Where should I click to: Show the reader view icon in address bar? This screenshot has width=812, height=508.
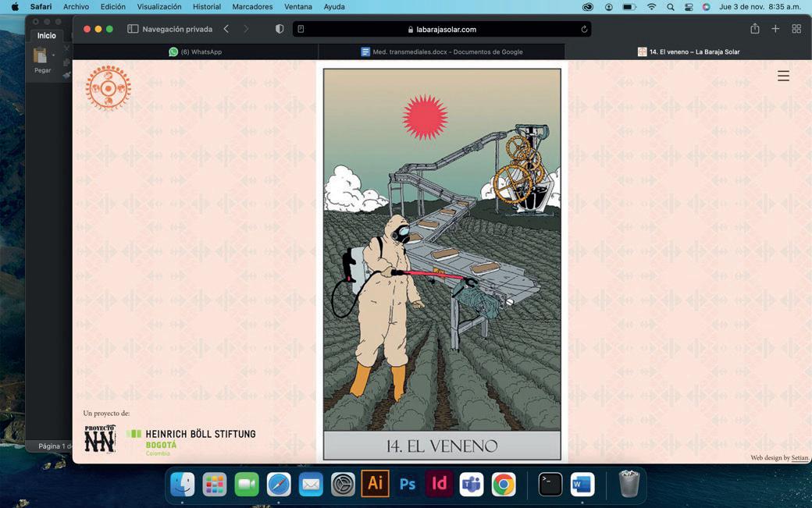pyautogui.click(x=301, y=29)
